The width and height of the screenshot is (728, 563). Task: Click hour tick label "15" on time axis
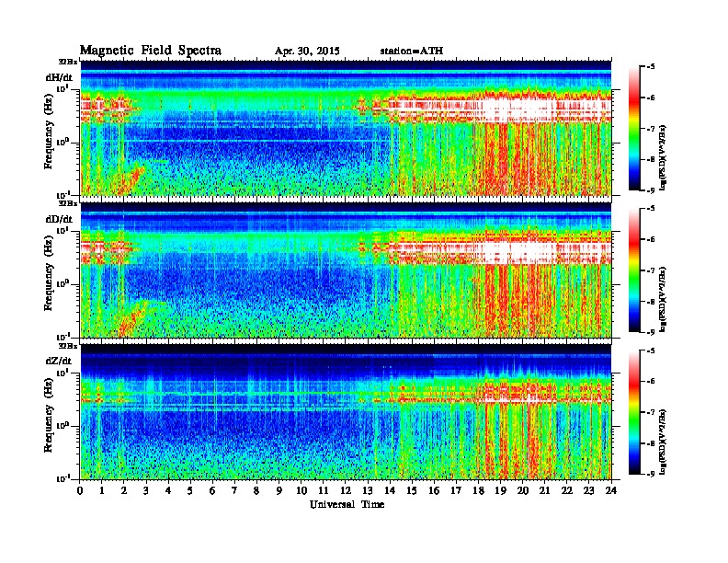point(413,490)
